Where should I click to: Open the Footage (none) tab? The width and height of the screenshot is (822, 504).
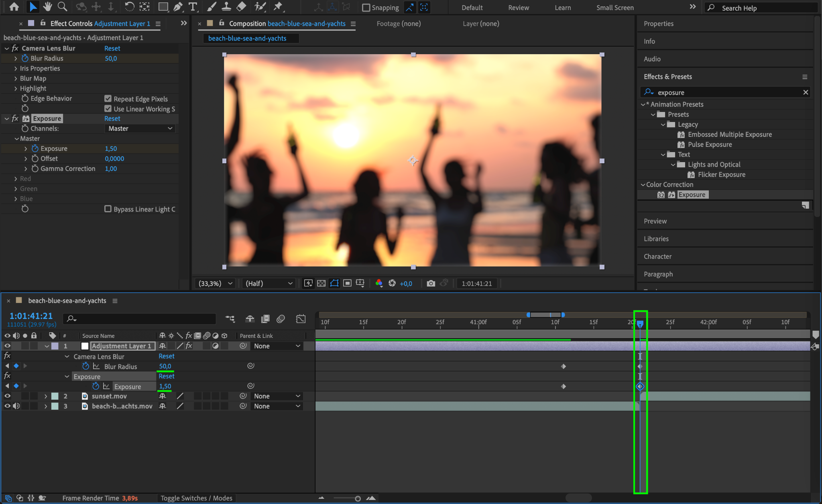point(399,24)
